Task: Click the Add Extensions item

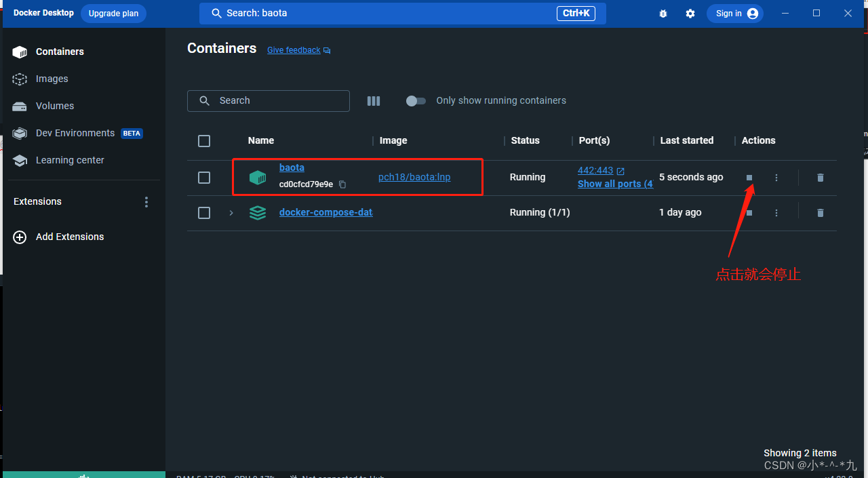Action: pos(59,237)
